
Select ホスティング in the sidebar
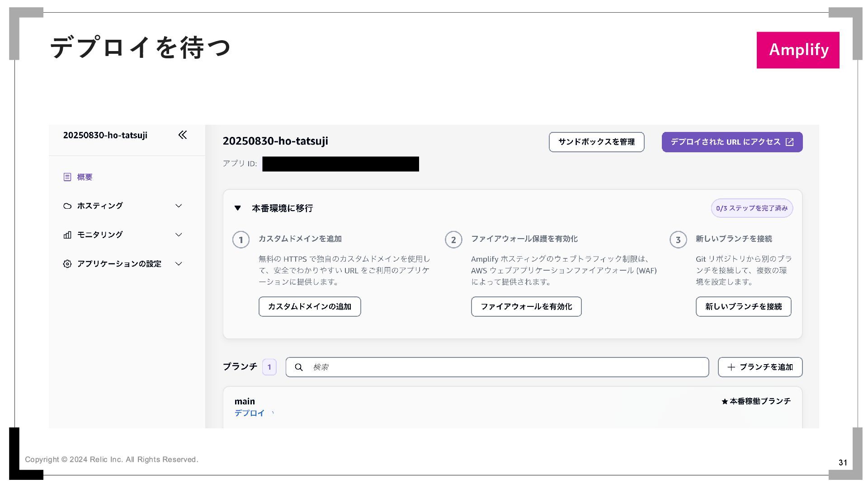pyautogui.click(x=100, y=206)
